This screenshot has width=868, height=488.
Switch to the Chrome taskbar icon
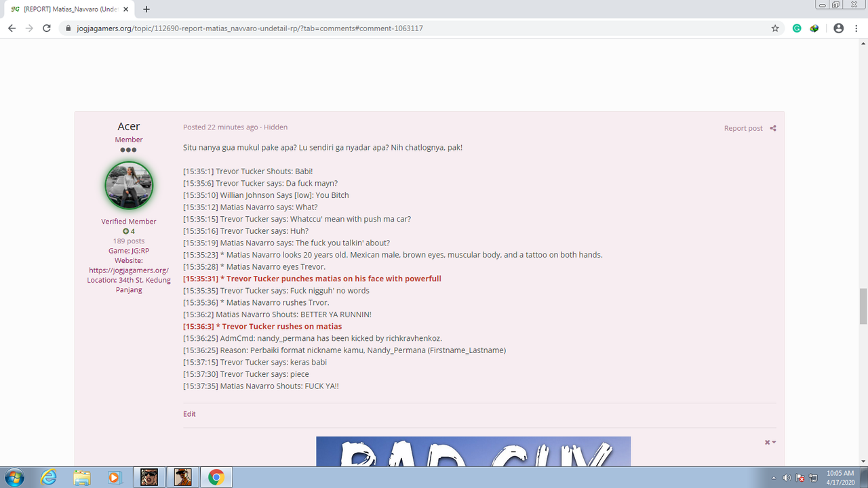216,477
